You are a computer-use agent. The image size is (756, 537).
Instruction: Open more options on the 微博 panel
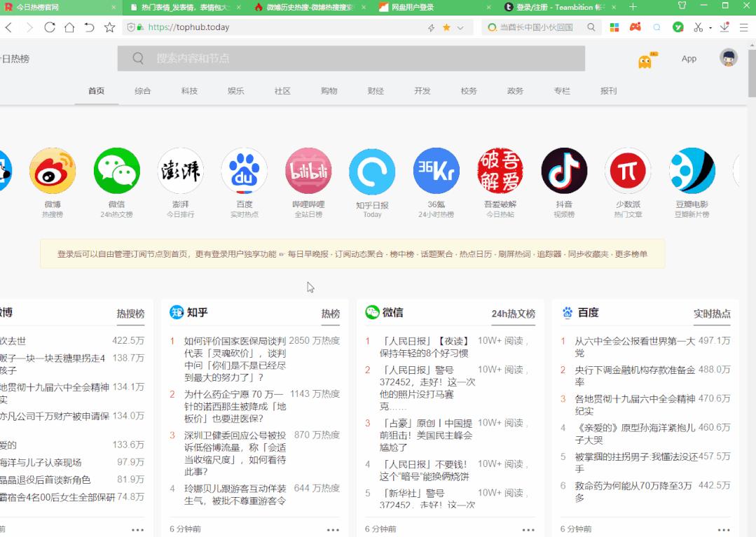coord(137,529)
